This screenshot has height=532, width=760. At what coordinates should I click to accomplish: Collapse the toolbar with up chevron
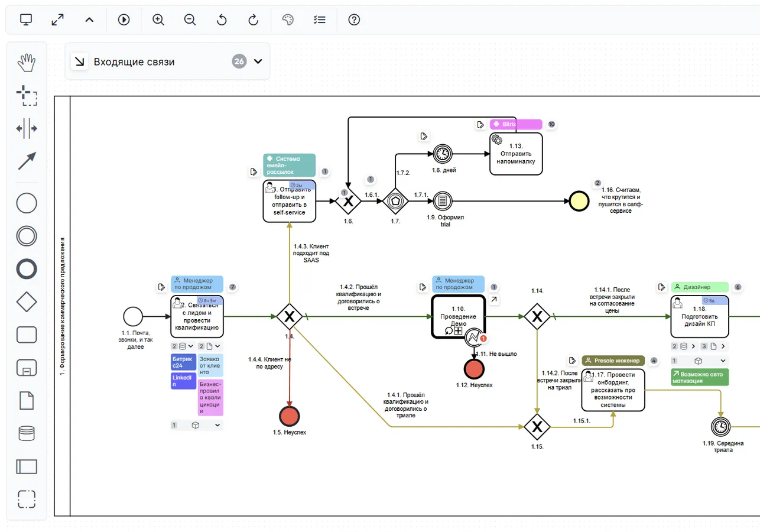(x=89, y=20)
